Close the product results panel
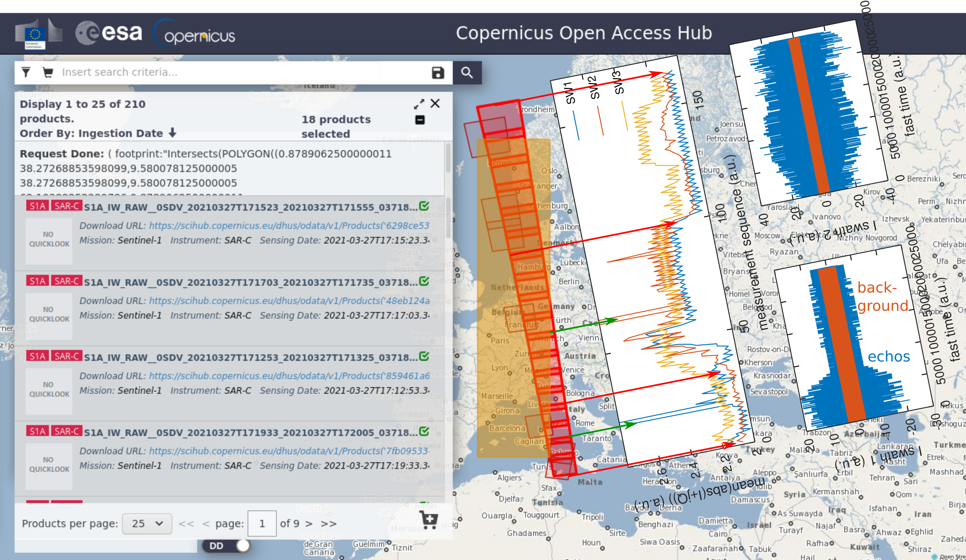This screenshot has height=560, width=966. (x=435, y=103)
